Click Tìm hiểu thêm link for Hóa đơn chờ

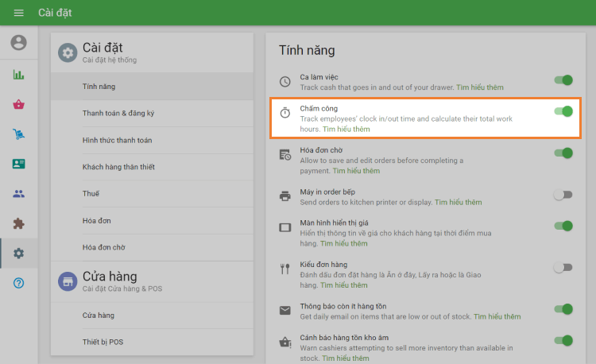click(356, 171)
